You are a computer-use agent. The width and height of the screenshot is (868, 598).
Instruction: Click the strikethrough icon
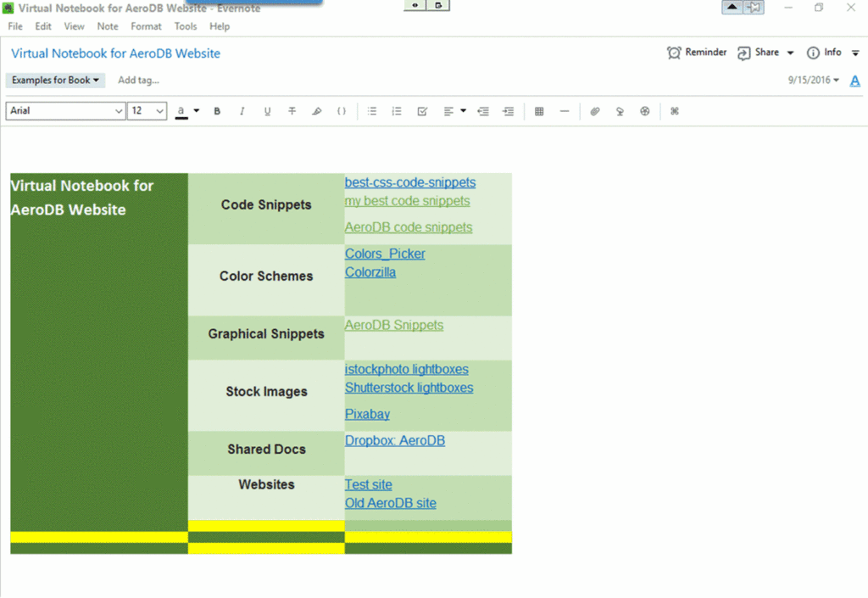[292, 111]
